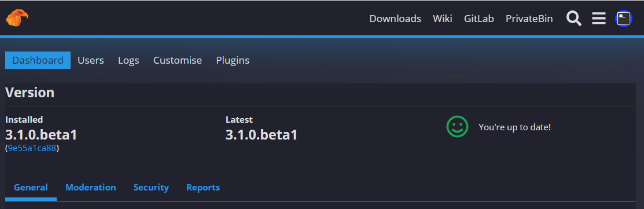The image size is (644, 209).
Task: Open the Logs admin section
Action: 128,60
